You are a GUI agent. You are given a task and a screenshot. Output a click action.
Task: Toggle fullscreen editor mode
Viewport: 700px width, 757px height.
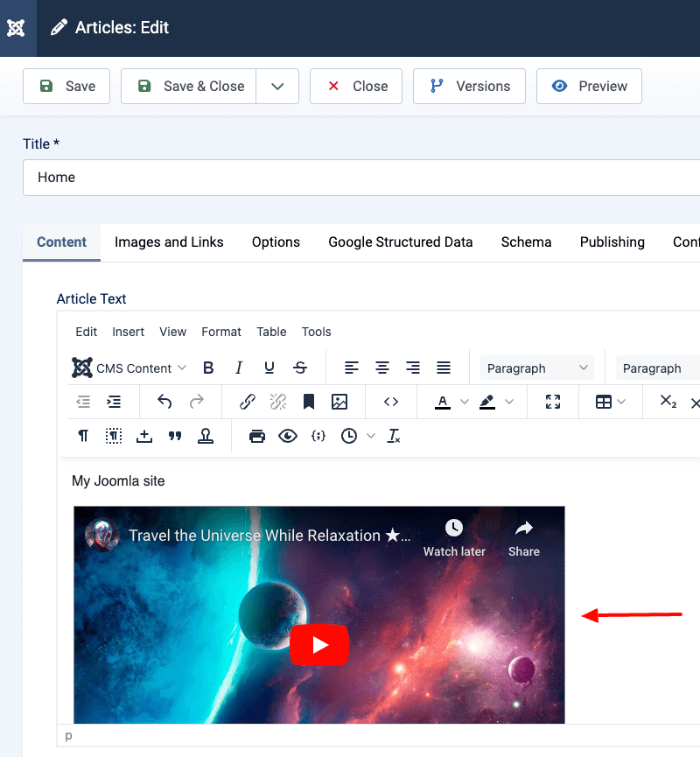click(x=553, y=402)
